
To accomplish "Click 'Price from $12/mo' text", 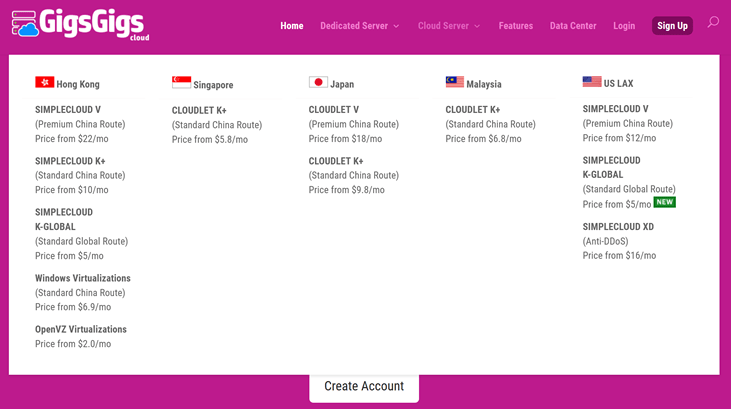I will pos(619,138).
